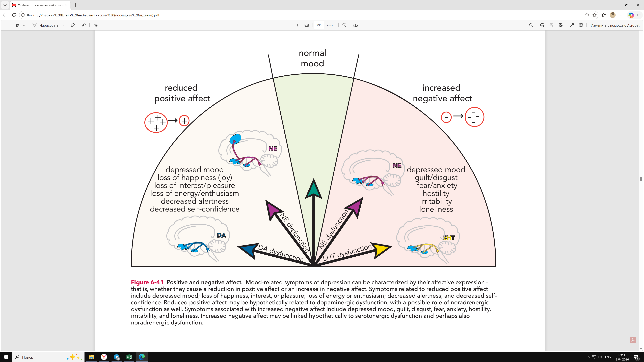Open PDF viewer settings gear

pos(581,25)
